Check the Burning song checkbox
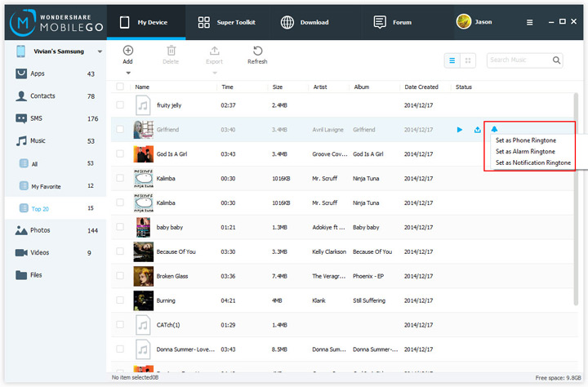The width and height of the screenshot is (588, 387). (120, 300)
